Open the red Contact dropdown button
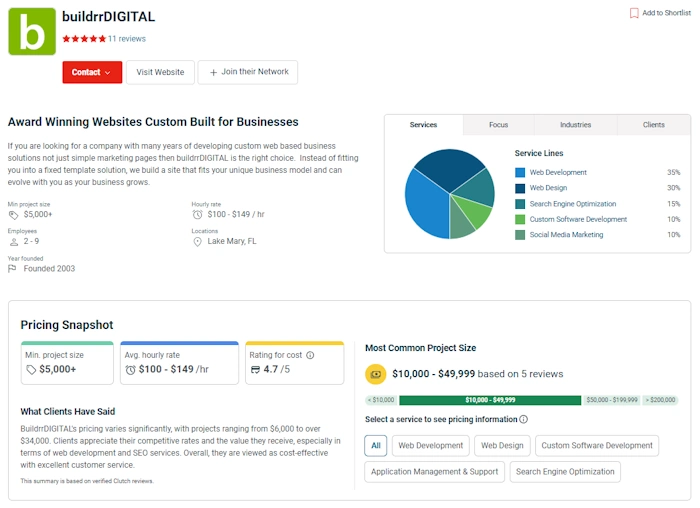This screenshot has height=508, width=700. [92, 72]
